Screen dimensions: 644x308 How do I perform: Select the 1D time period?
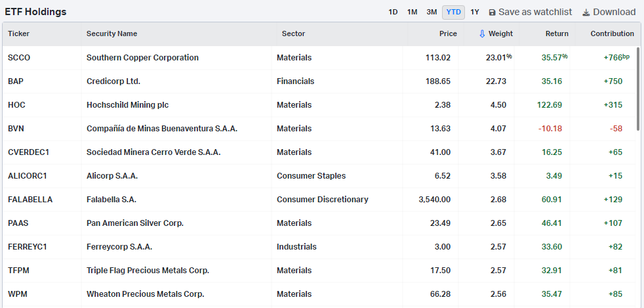(393, 12)
